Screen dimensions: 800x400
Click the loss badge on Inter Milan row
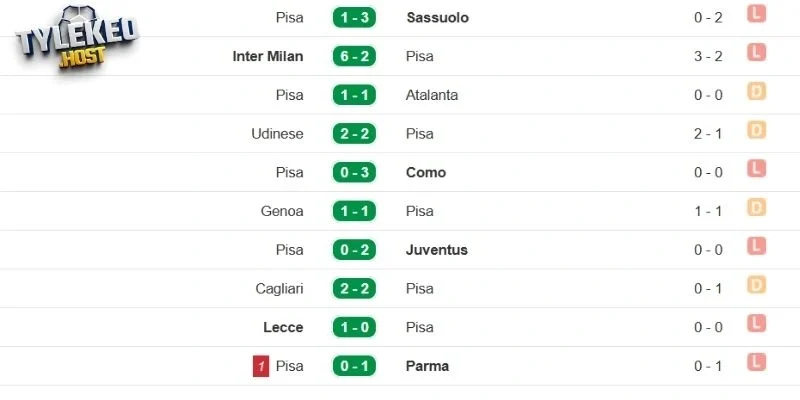(x=756, y=55)
